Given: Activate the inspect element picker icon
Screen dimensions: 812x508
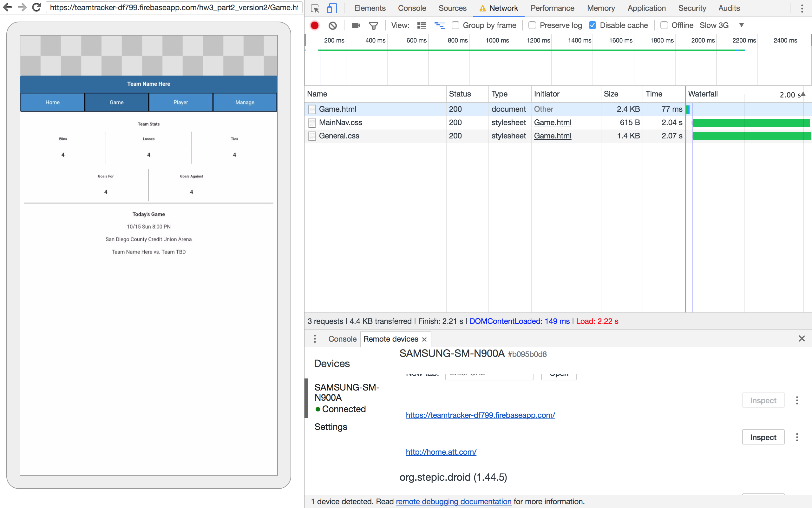Looking at the screenshot, I should [315, 8].
